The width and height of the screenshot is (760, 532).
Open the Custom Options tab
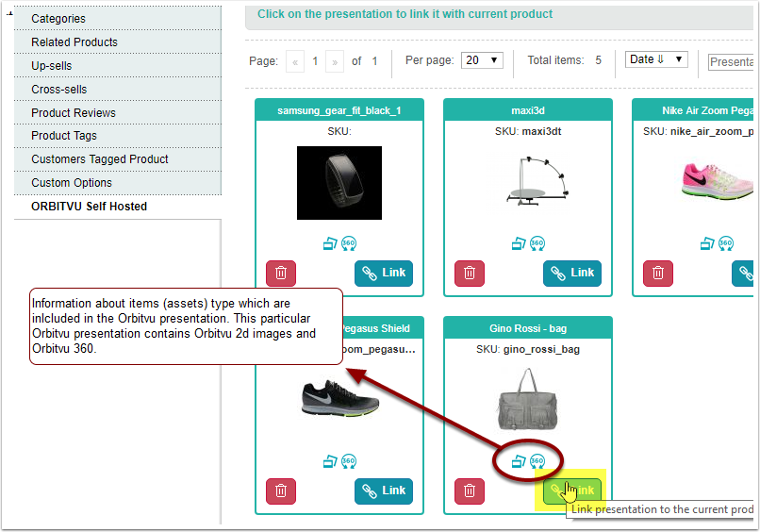pyautogui.click(x=118, y=183)
